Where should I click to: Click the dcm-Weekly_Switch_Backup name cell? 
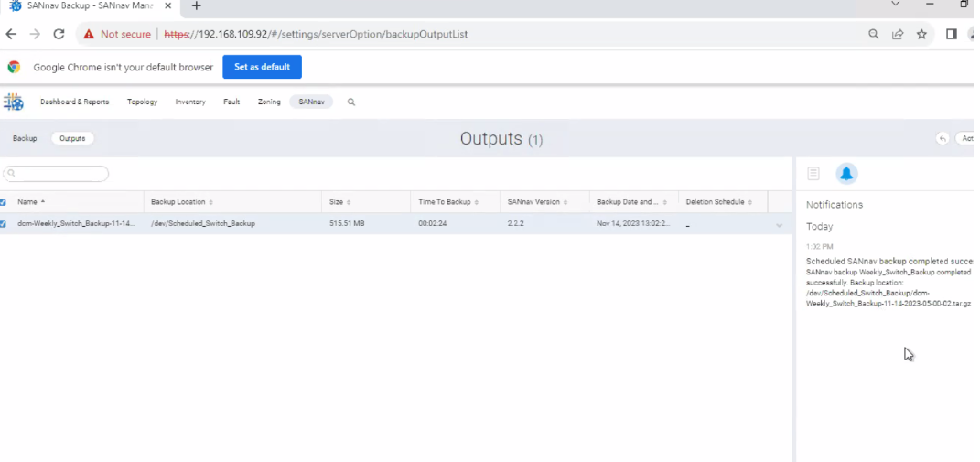click(x=76, y=223)
